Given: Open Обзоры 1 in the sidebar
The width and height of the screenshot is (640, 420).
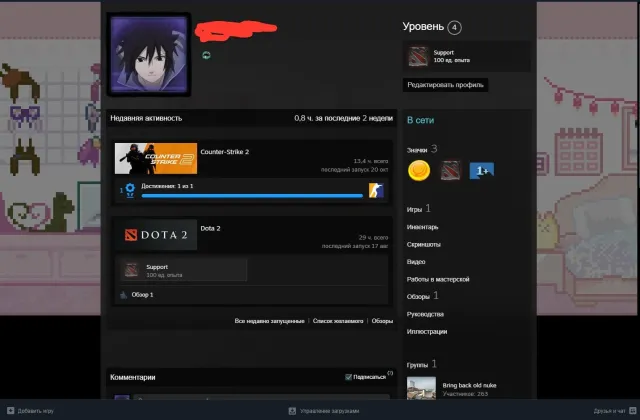Looking at the screenshot, I should pyautogui.click(x=422, y=296).
